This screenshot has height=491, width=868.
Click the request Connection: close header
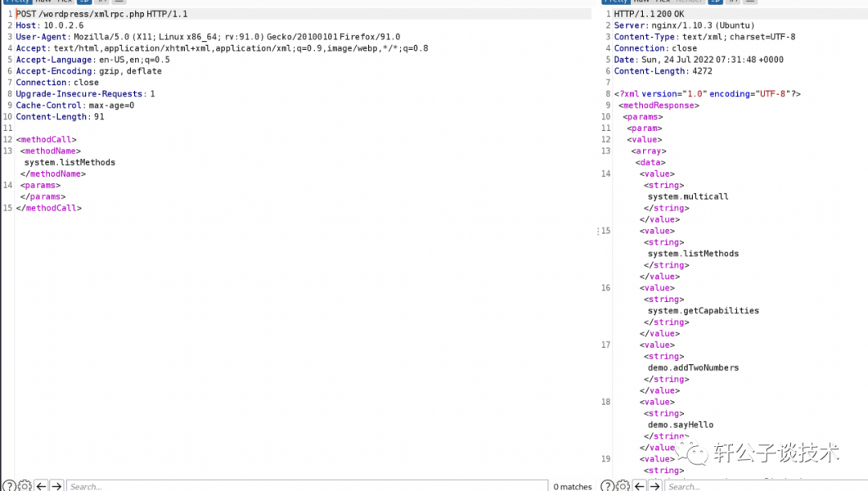pyautogui.click(x=57, y=83)
